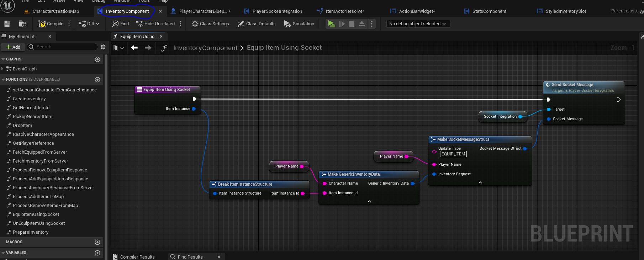Click the Browse to asset icon

coord(22,24)
